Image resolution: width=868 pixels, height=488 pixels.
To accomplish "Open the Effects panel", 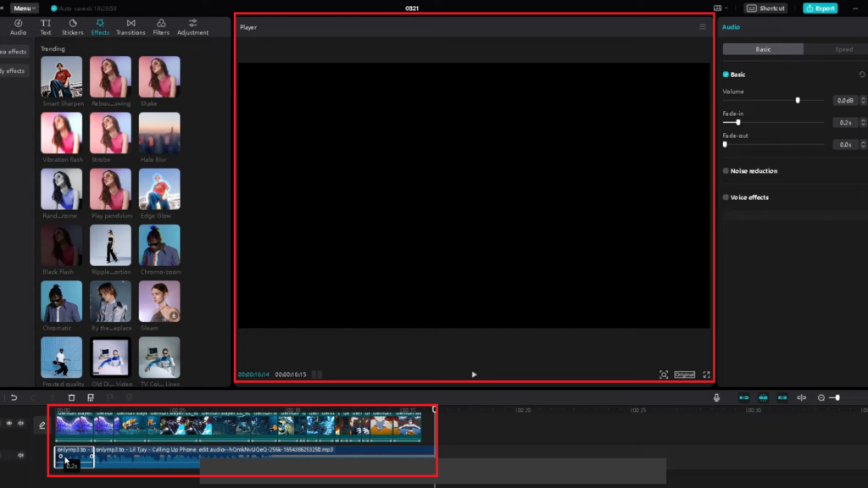I will coord(99,25).
